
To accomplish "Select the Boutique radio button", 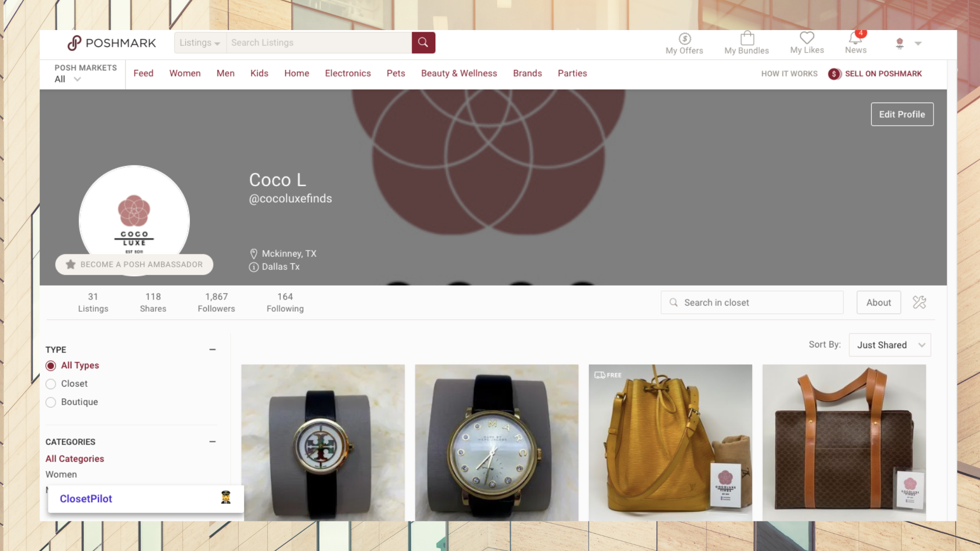I will click(x=51, y=403).
